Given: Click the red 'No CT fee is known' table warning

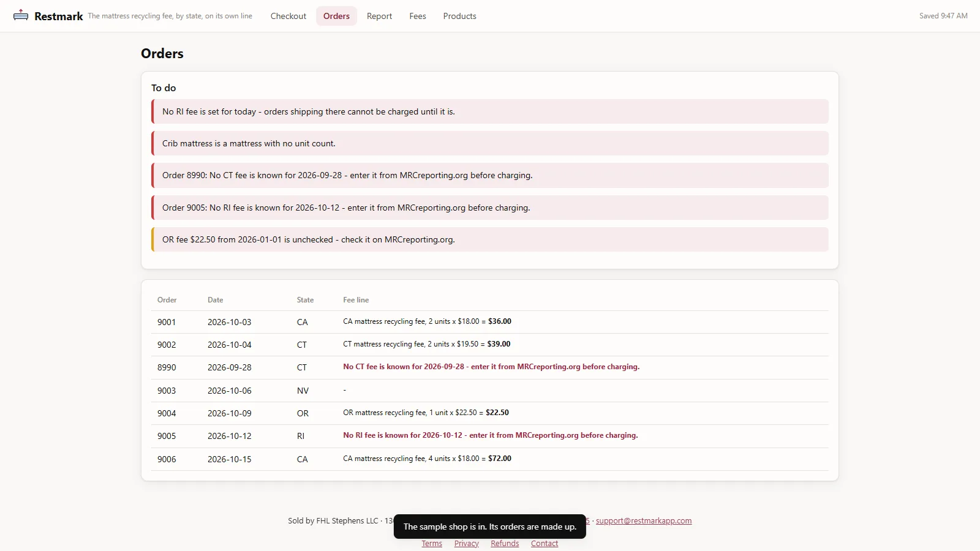Looking at the screenshot, I should click(x=491, y=367).
